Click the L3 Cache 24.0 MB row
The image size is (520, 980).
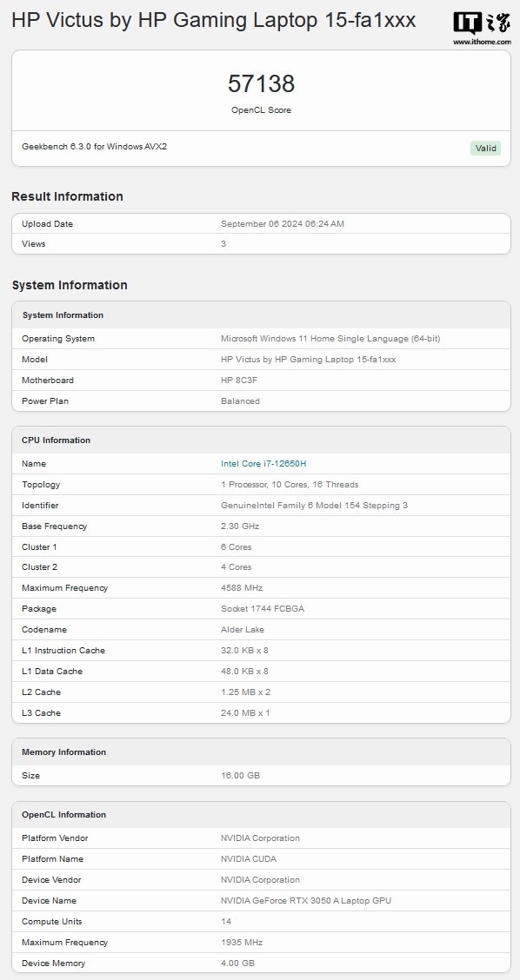261,712
